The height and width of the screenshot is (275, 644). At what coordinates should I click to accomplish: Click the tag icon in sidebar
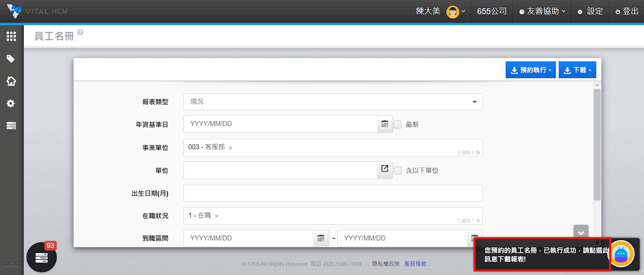pos(11,59)
